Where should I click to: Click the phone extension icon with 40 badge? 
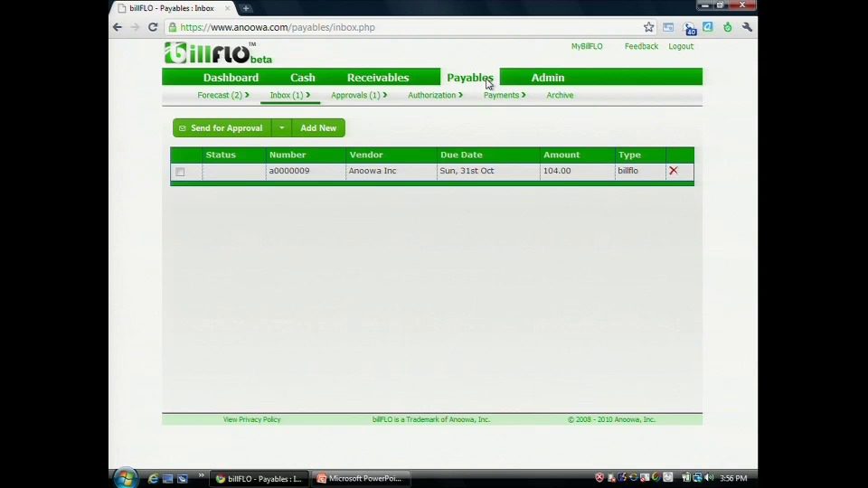pos(689,28)
